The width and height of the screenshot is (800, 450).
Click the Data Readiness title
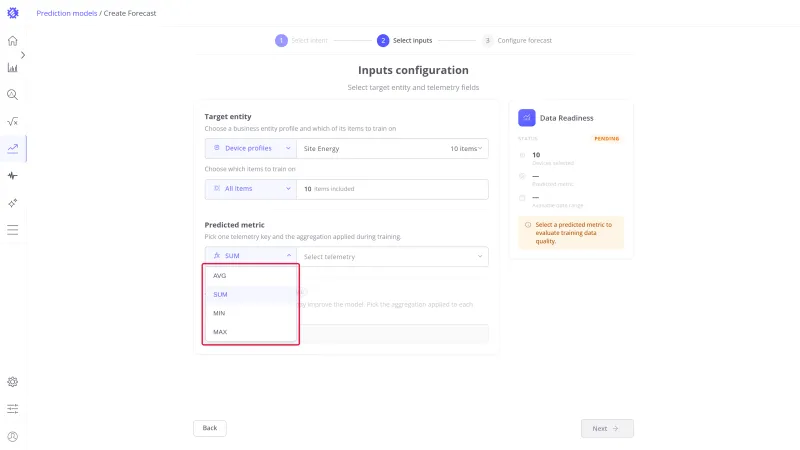tap(566, 118)
